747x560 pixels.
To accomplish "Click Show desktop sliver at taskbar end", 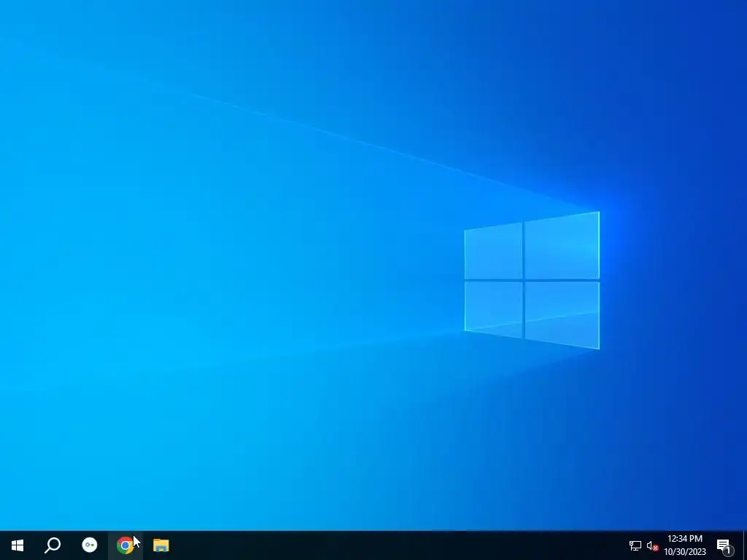I will pos(745,545).
